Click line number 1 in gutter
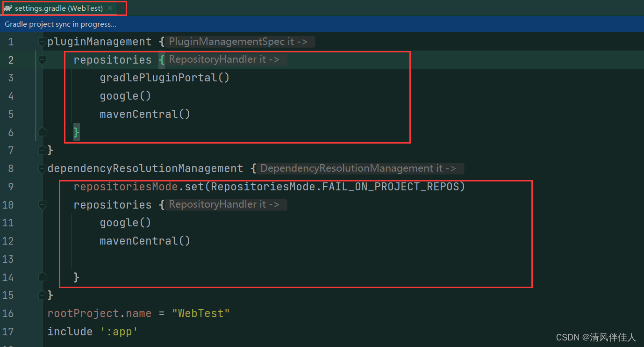Screen dimensions: 644x347 coord(11,42)
